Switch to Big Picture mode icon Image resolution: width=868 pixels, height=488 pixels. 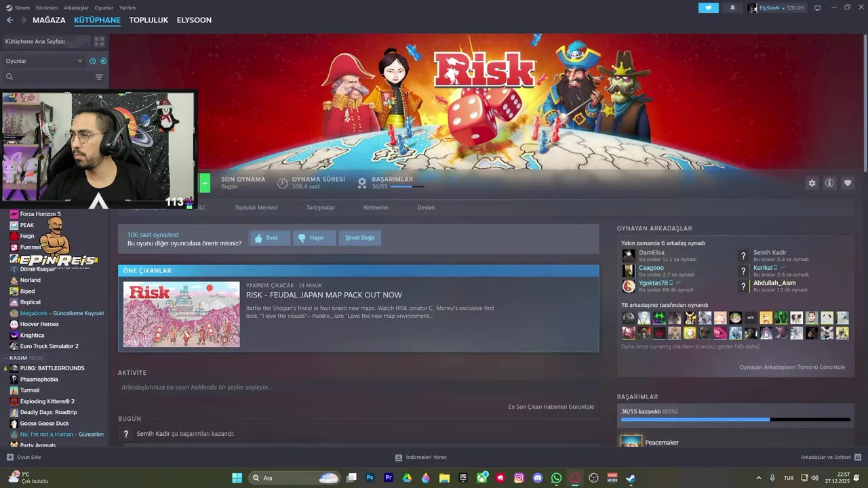click(817, 7)
